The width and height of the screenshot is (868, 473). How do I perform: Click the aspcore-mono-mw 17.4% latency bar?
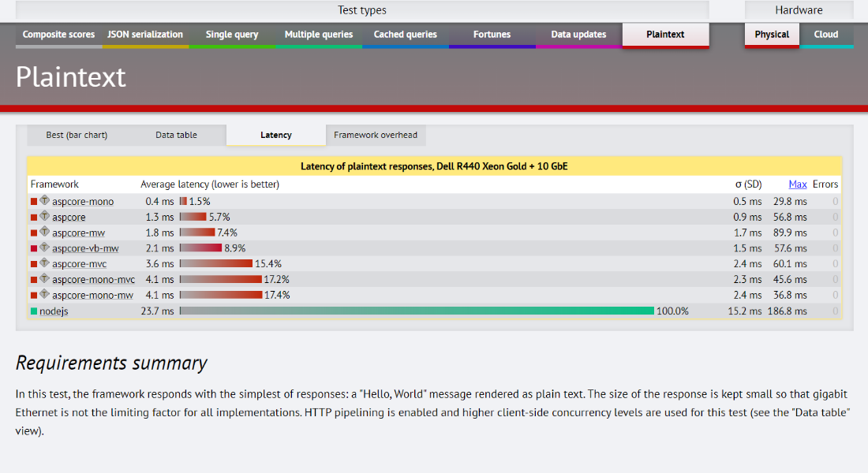tap(221, 296)
